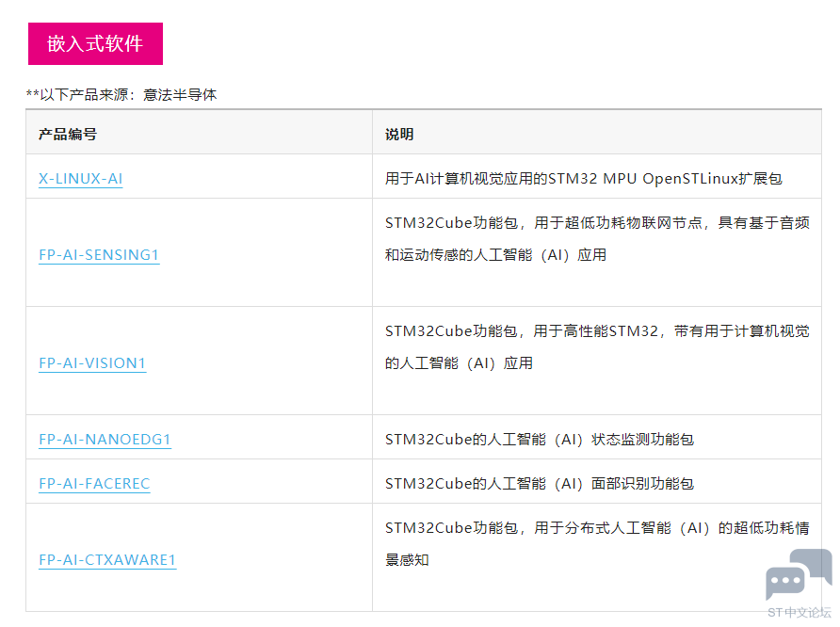Open the FP-AI-FACEREC product link

pos(94,484)
